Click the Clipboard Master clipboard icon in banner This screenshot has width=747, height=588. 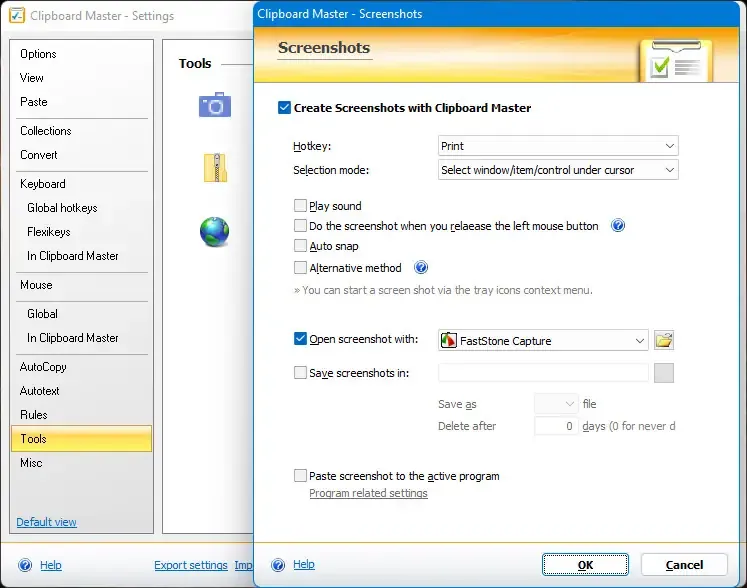pyautogui.click(x=675, y=61)
